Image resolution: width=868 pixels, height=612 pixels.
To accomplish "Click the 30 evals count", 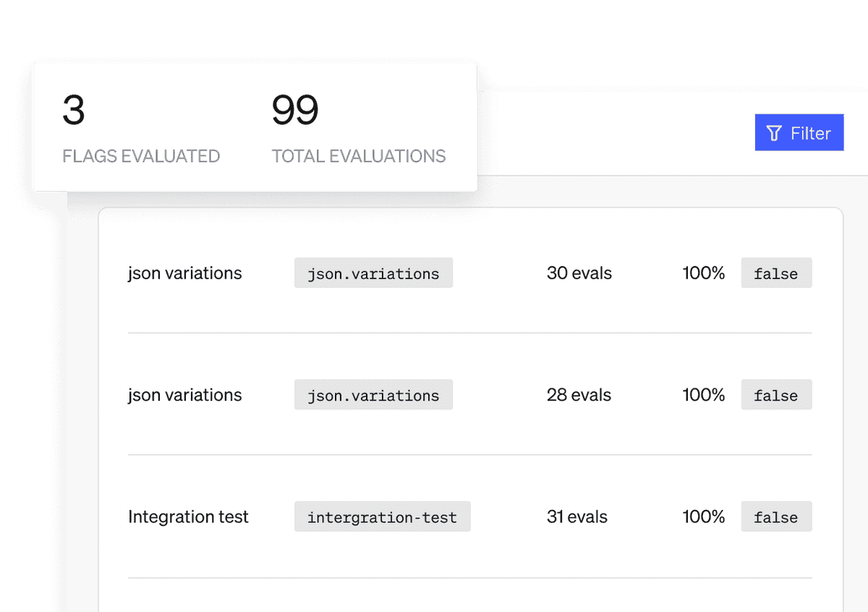I will pos(579,273).
